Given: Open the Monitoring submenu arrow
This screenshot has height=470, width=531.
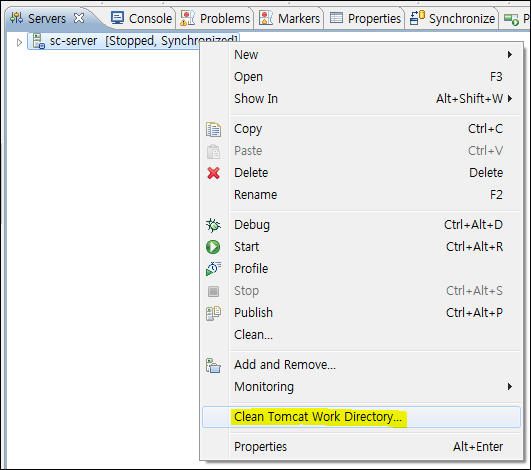Looking at the screenshot, I should 510,386.
